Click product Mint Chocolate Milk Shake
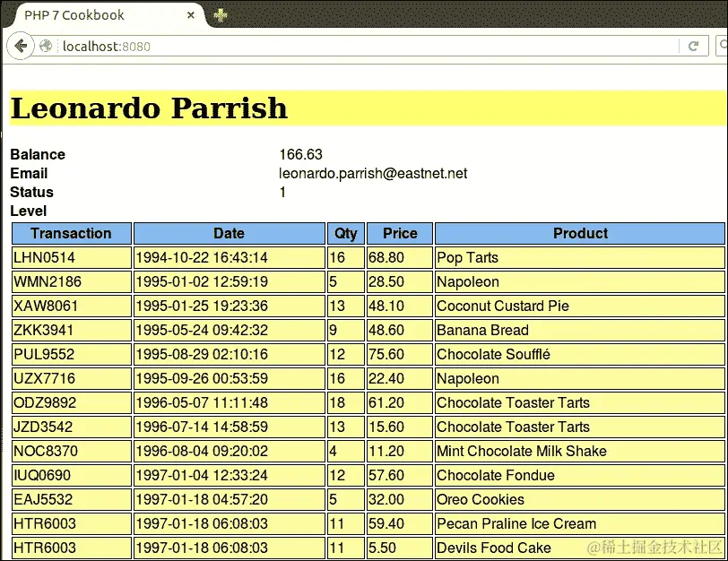The height and width of the screenshot is (561, 728). [580, 451]
